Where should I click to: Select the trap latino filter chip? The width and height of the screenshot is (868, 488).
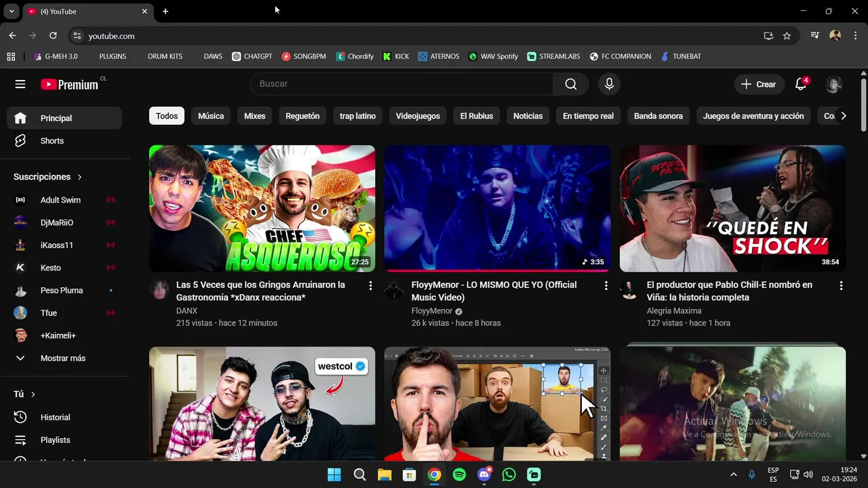click(357, 116)
